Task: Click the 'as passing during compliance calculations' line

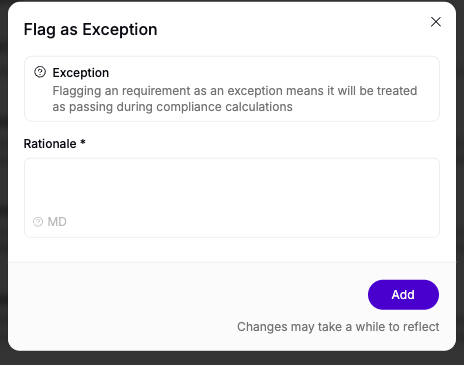Action: (x=172, y=107)
